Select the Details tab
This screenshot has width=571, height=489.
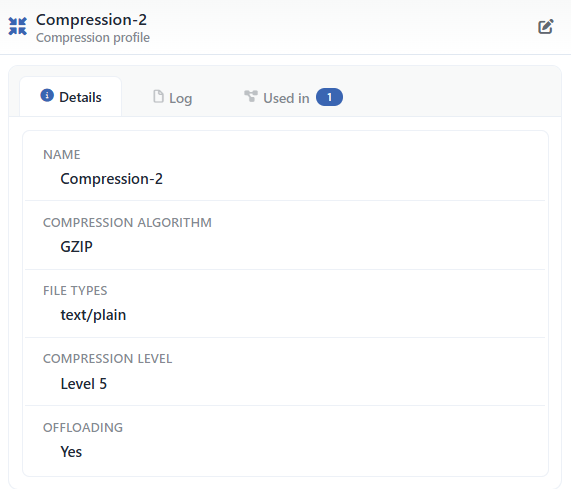pos(71,97)
